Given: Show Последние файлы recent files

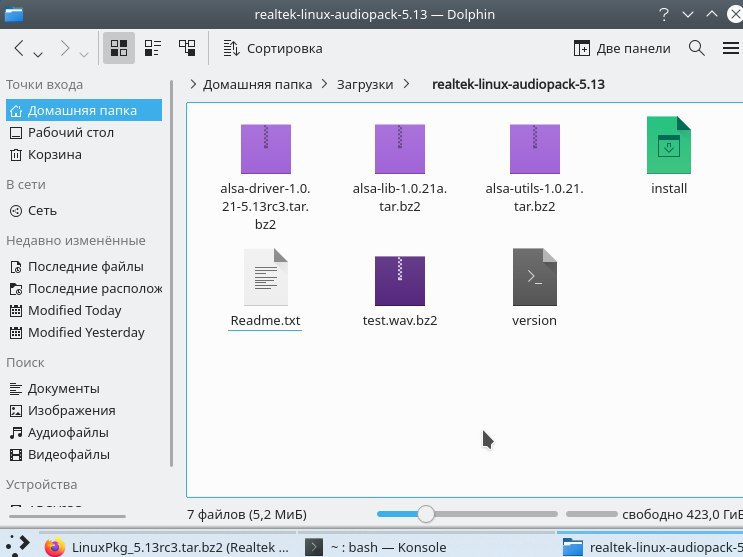Looking at the screenshot, I should click(x=84, y=266).
